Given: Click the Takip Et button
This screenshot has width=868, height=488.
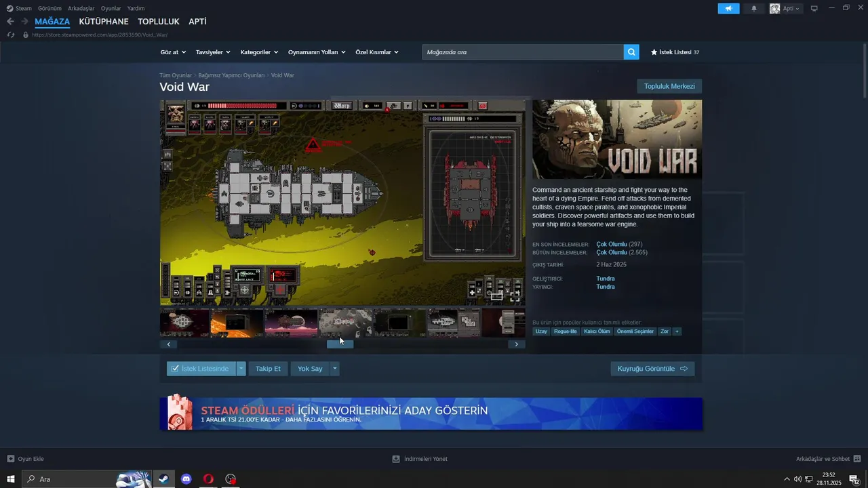Looking at the screenshot, I should pyautogui.click(x=268, y=369).
